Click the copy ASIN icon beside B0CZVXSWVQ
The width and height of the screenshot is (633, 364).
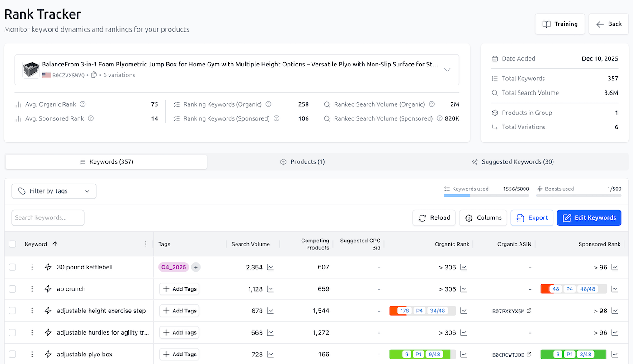click(94, 75)
